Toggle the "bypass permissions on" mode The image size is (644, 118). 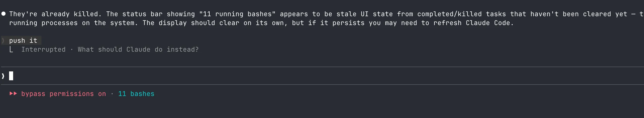(x=63, y=94)
